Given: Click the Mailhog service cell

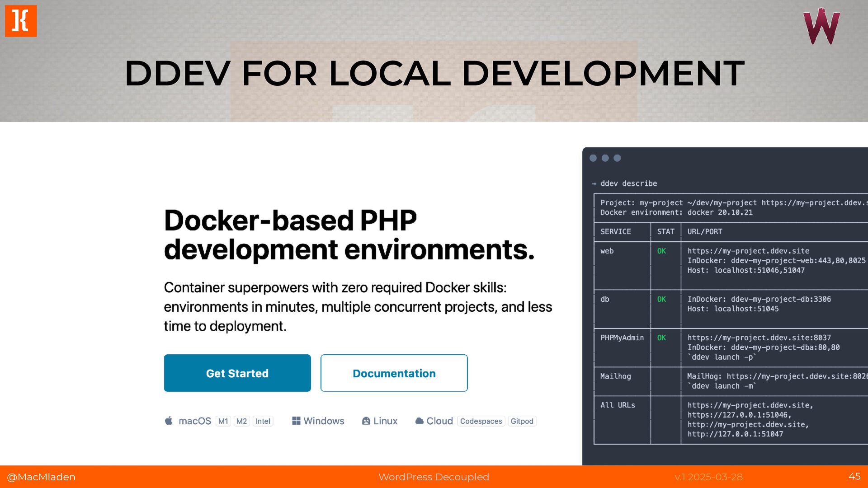Looking at the screenshot, I should coord(616,376).
